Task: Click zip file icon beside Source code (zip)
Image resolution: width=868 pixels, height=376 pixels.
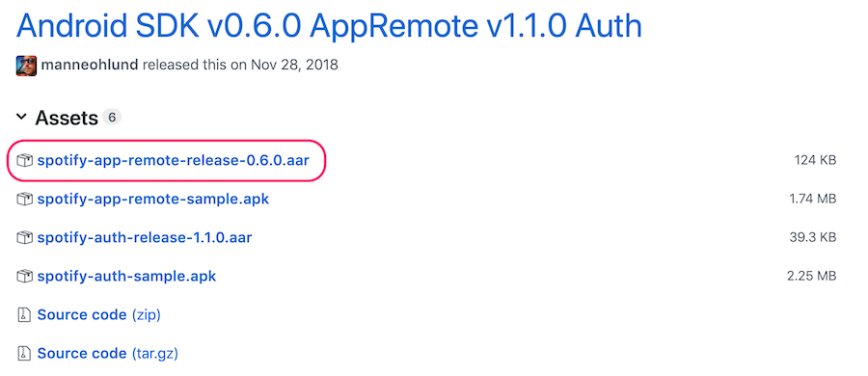Action: coord(23,315)
